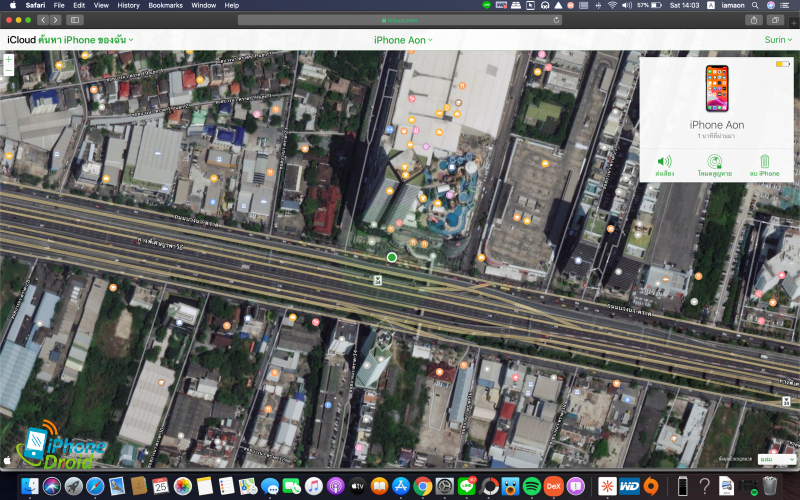Viewport: 800px width, 500px height.
Task: Click the Erase iPhone trash icon
Action: 764,161
